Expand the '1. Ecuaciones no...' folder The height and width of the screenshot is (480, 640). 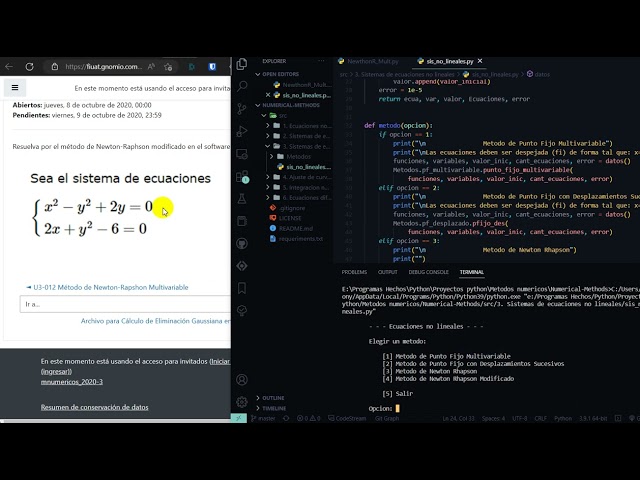[x=268, y=125]
